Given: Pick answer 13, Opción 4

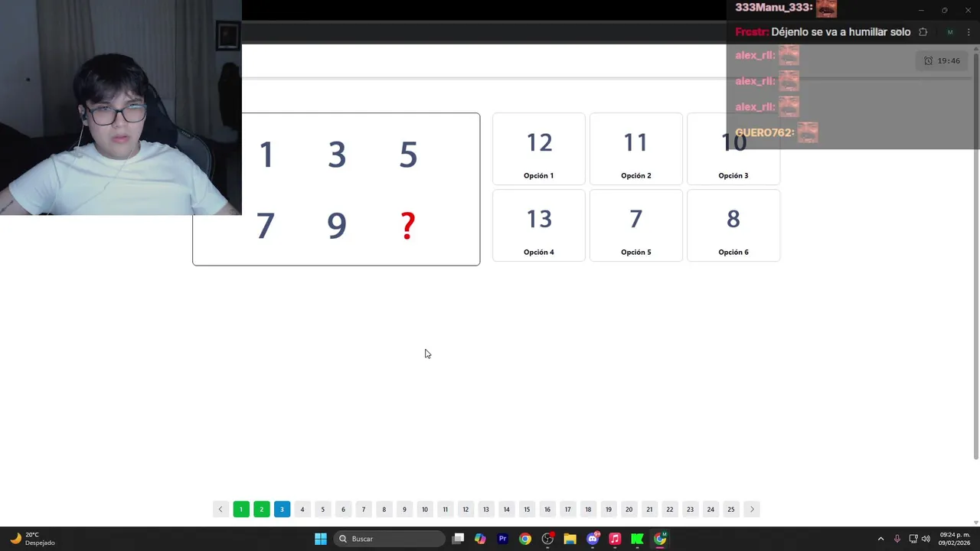Looking at the screenshot, I should coord(539,226).
